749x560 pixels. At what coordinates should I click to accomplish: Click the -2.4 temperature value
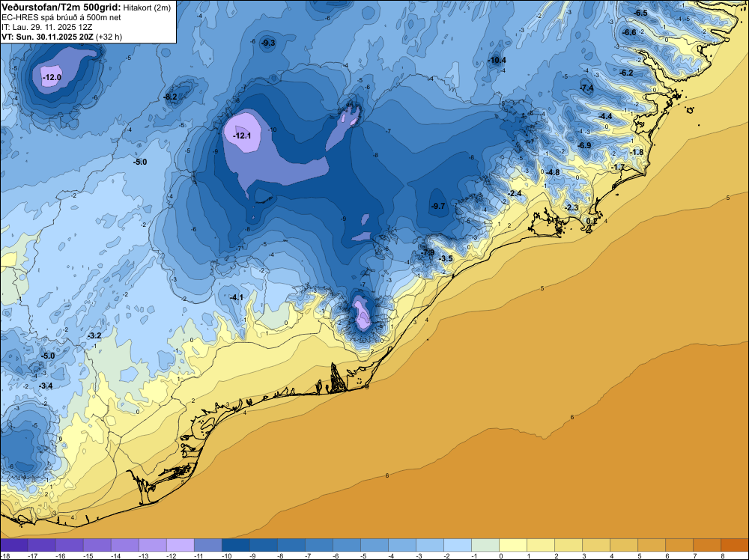pos(515,193)
